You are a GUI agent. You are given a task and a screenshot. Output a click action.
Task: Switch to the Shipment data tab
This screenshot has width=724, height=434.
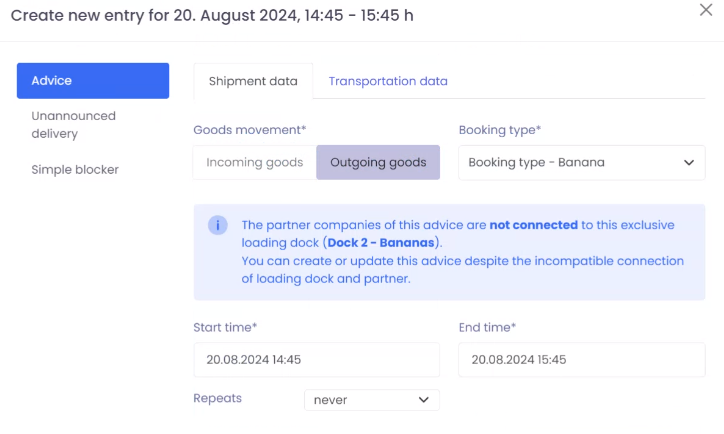point(253,81)
